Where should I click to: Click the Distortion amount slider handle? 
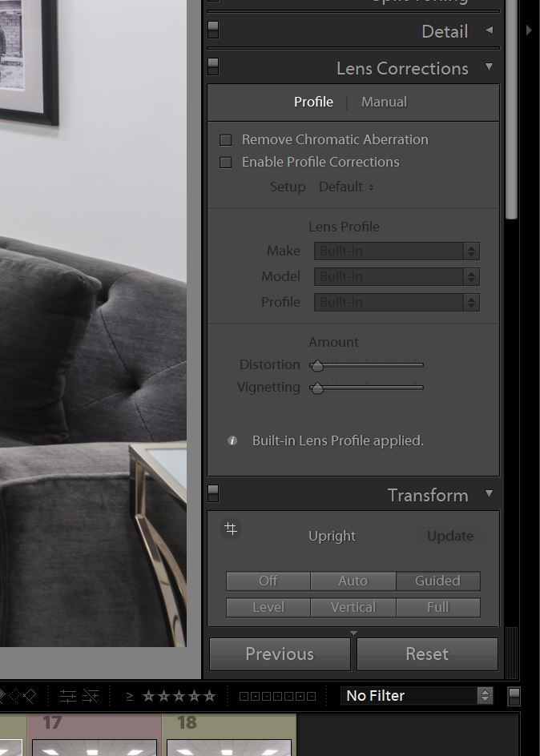(317, 366)
